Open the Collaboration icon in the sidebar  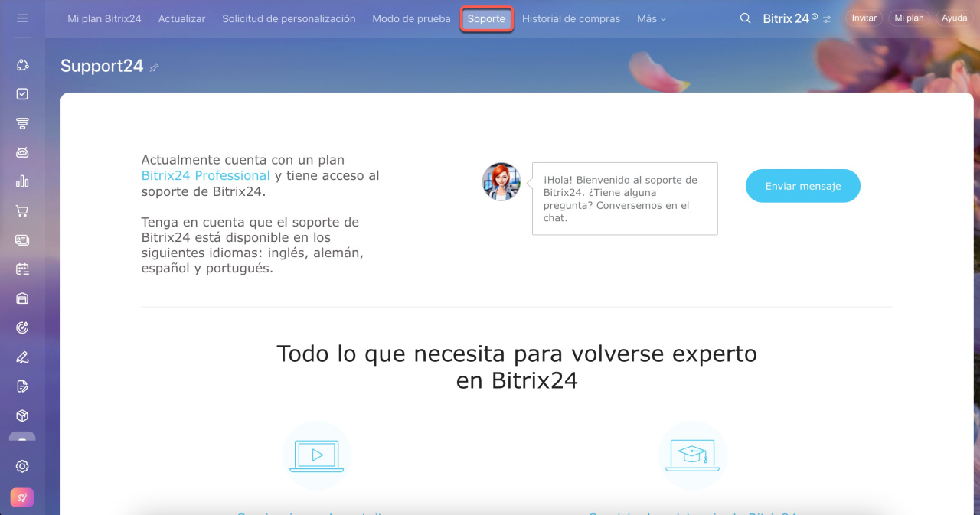22,65
